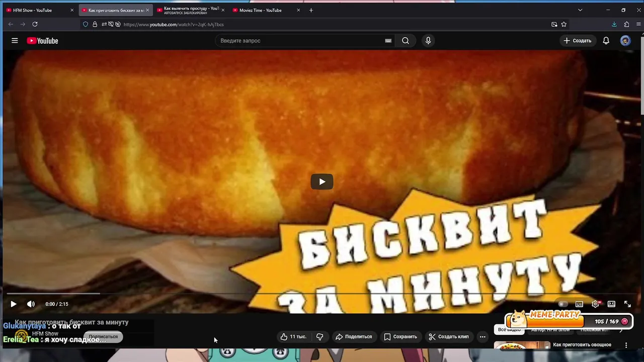Viewport: 644px width, 362px height.
Task: List all tabs dropdown arrow
Action: pos(580,10)
